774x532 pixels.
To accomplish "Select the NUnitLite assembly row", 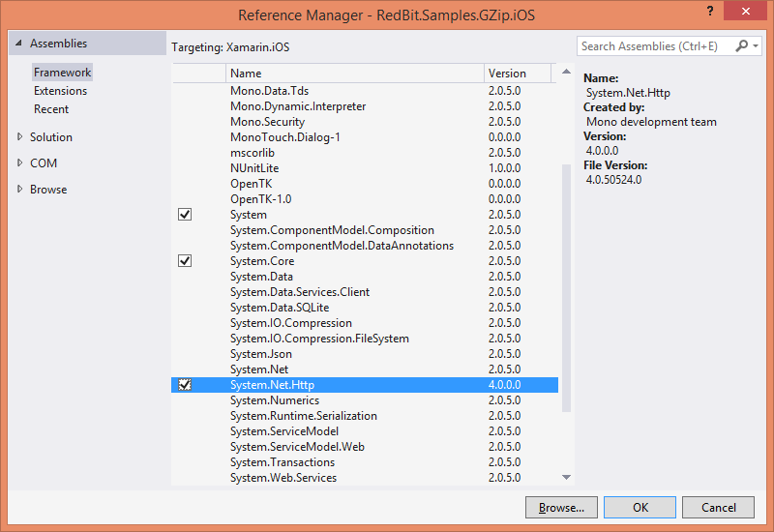I will (365, 168).
